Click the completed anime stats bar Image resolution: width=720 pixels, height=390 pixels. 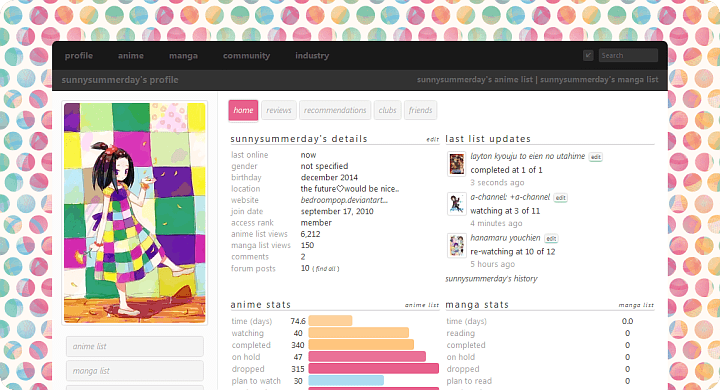[x=361, y=345]
